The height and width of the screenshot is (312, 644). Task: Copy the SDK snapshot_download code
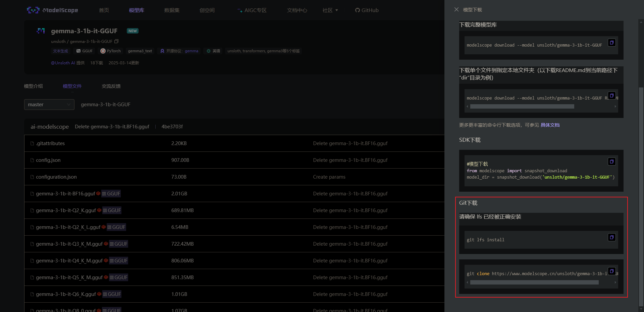point(612,162)
